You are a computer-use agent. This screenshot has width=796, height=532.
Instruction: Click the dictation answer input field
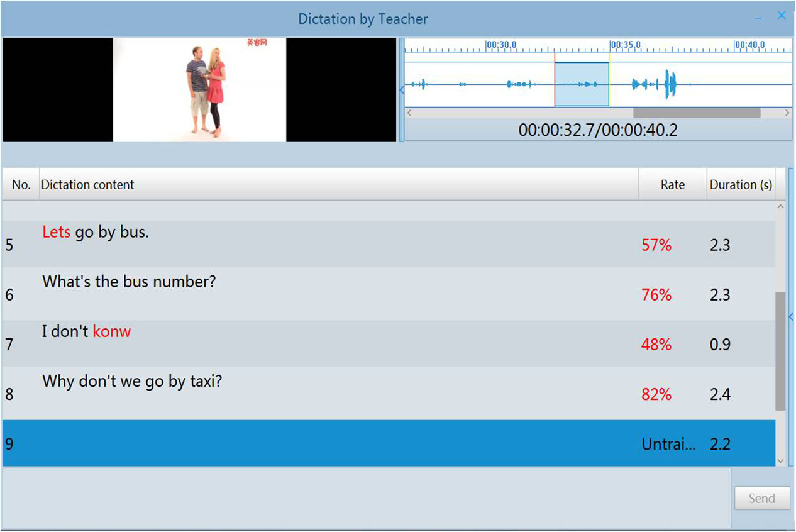tap(367, 498)
